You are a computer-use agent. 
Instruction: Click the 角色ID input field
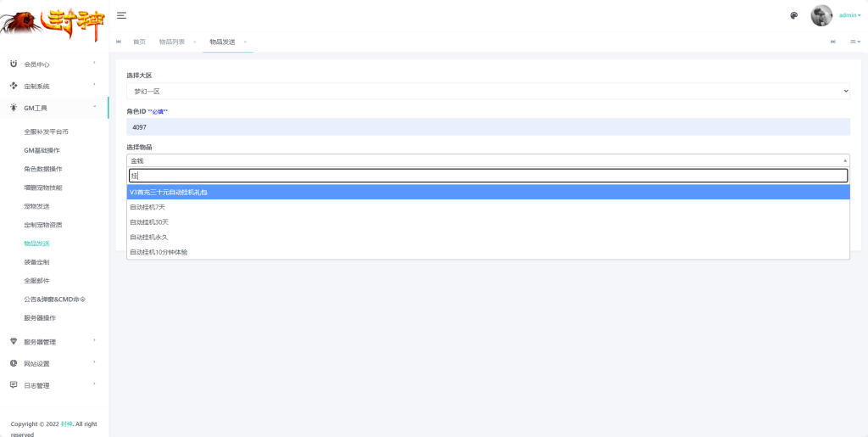487,126
